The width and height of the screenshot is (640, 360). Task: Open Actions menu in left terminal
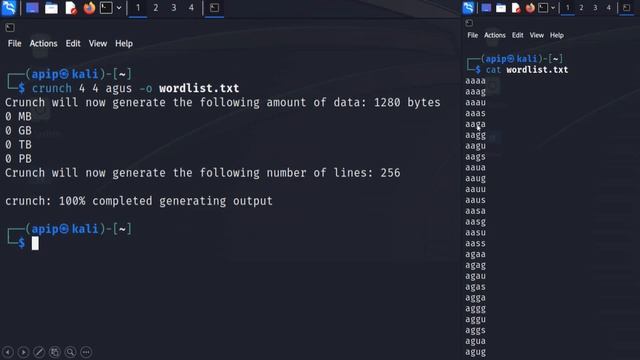43,43
